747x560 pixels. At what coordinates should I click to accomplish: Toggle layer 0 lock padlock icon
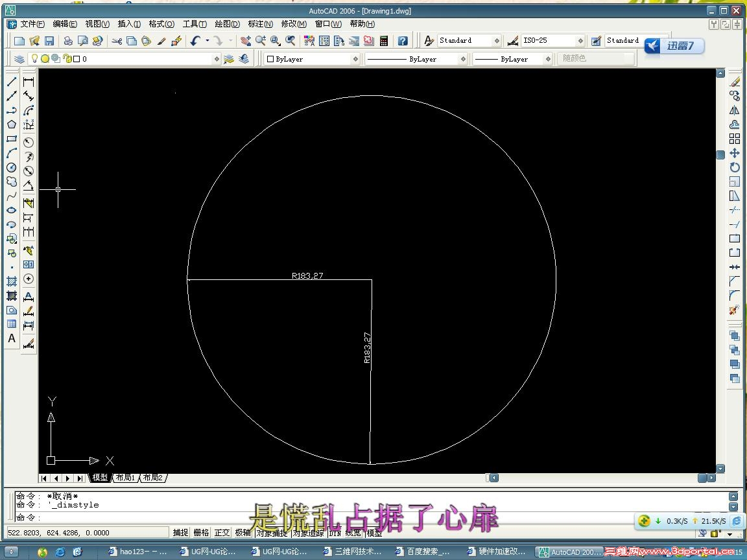(x=67, y=58)
